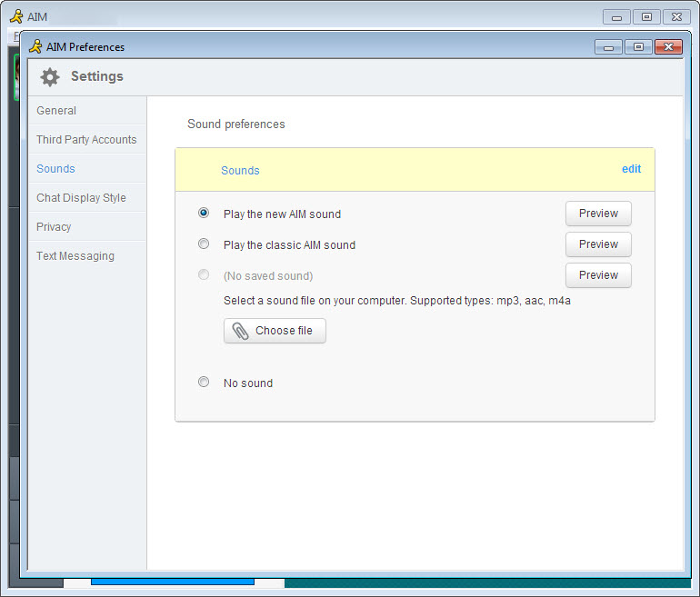Click the AIM logo icon in main AIM window title bar

pyautogui.click(x=16, y=16)
